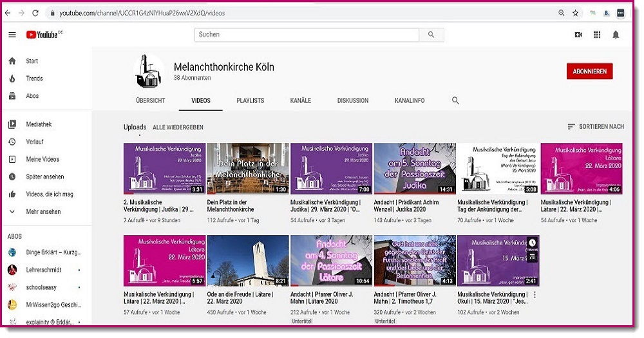Open the create video camera icon
This screenshot has height=338, width=644.
pos(578,35)
